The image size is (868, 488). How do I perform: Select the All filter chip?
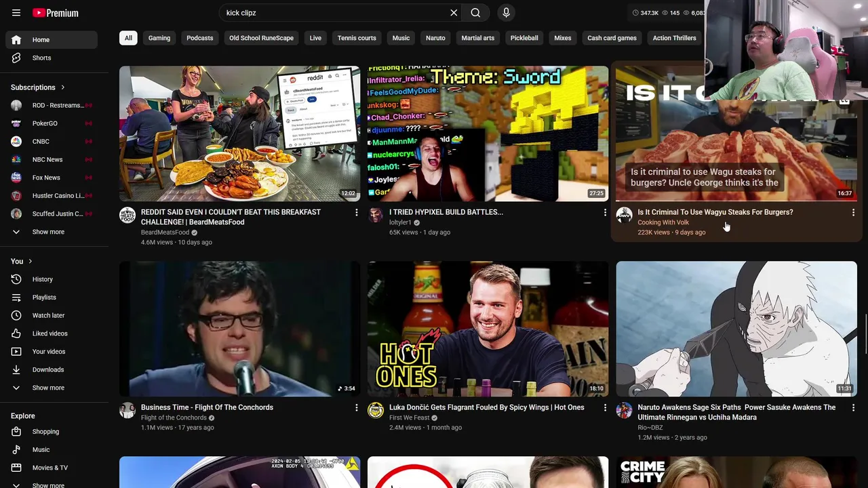(x=128, y=38)
